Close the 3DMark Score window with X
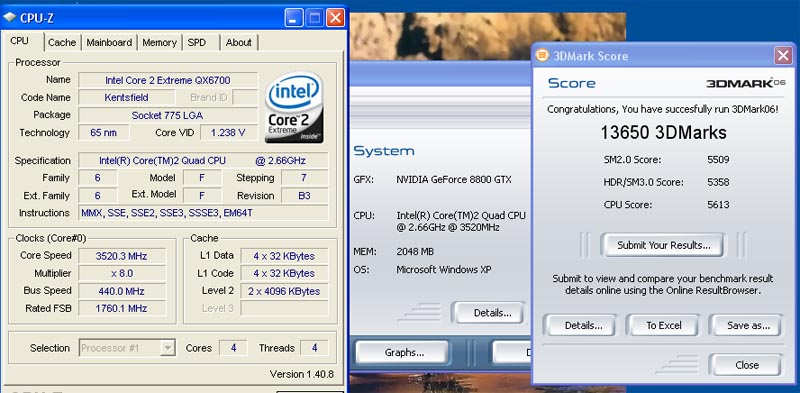The height and width of the screenshot is (393, 800). [x=783, y=55]
